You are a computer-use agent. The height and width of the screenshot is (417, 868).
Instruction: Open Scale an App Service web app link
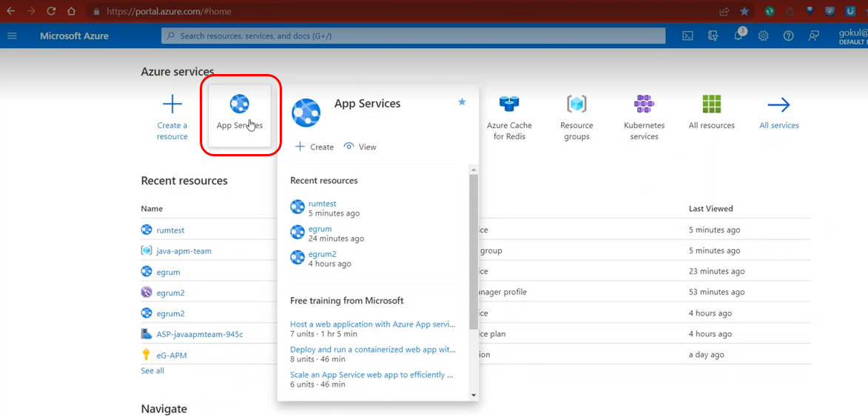coord(372,374)
